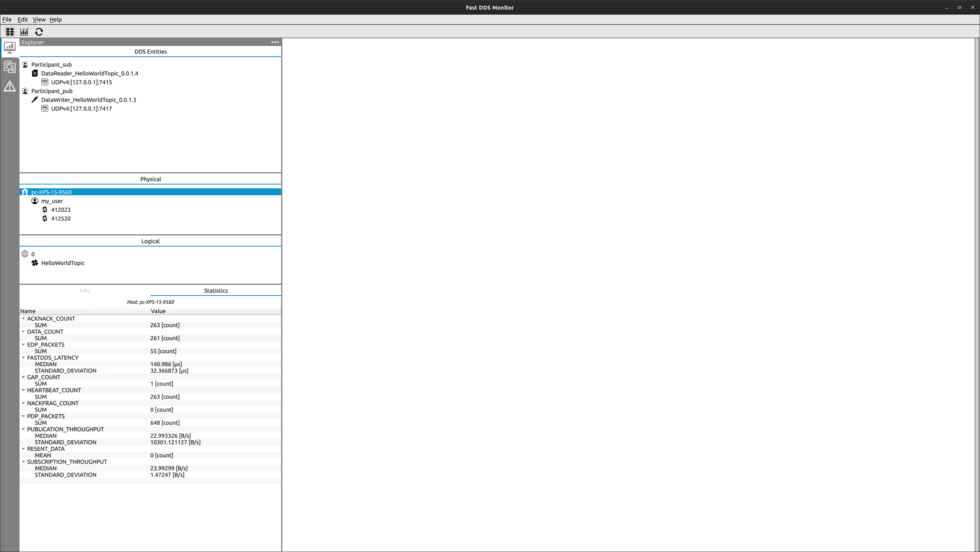Click the Logical section header
The width and height of the screenshot is (980, 552).
pyautogui.click(x=150, y=241)
